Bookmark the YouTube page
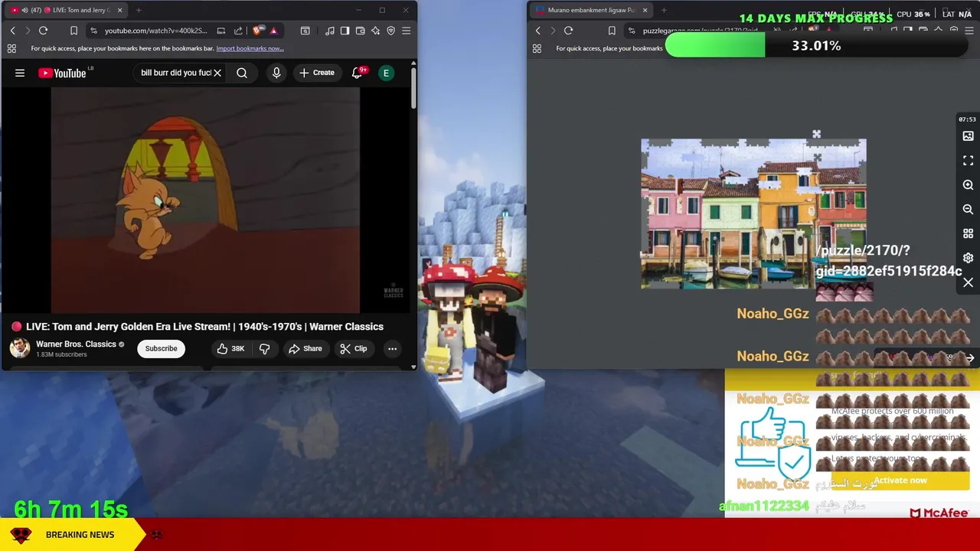Screen dimensions: 980x551 click(x=73, y=31)
